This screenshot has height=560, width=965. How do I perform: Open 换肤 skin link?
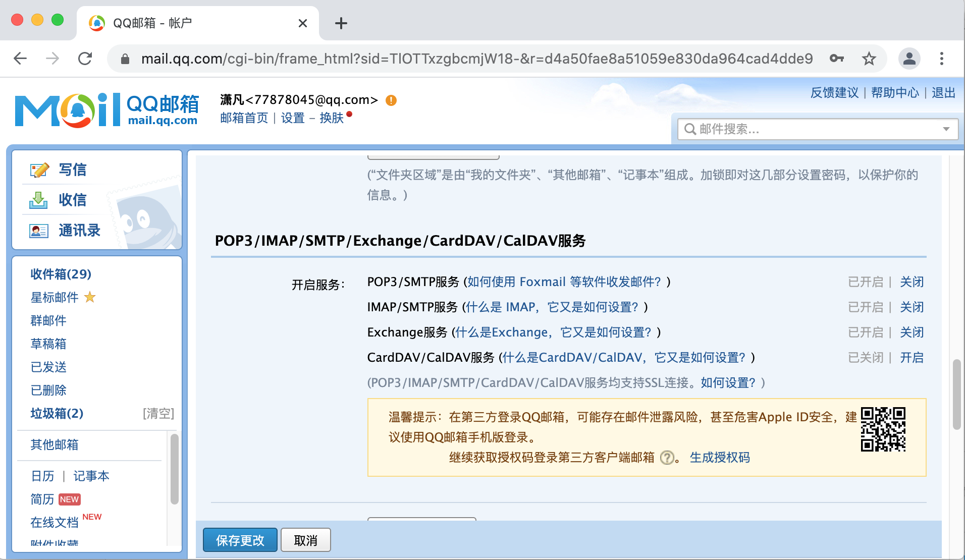click(332, 118)
